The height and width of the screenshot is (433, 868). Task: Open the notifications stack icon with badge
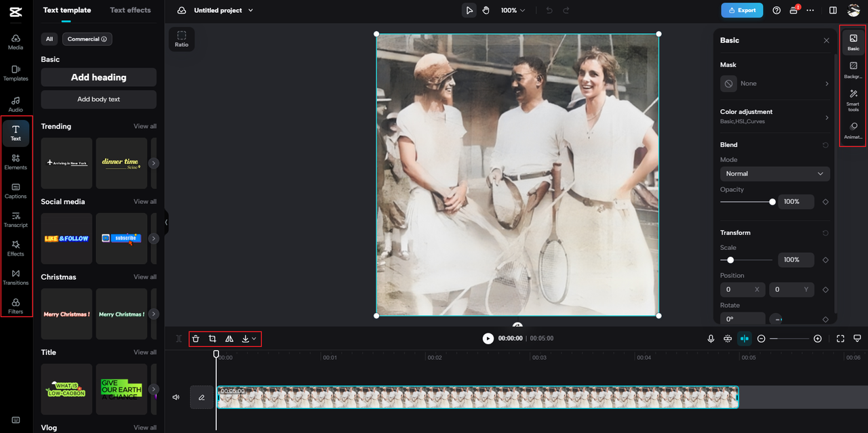(794, 10)
